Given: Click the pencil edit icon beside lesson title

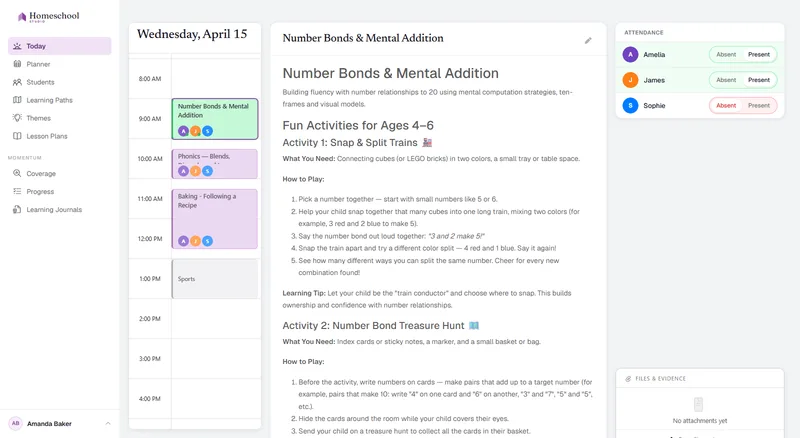Looking at the screenshot, I should [x=588, y=40].
